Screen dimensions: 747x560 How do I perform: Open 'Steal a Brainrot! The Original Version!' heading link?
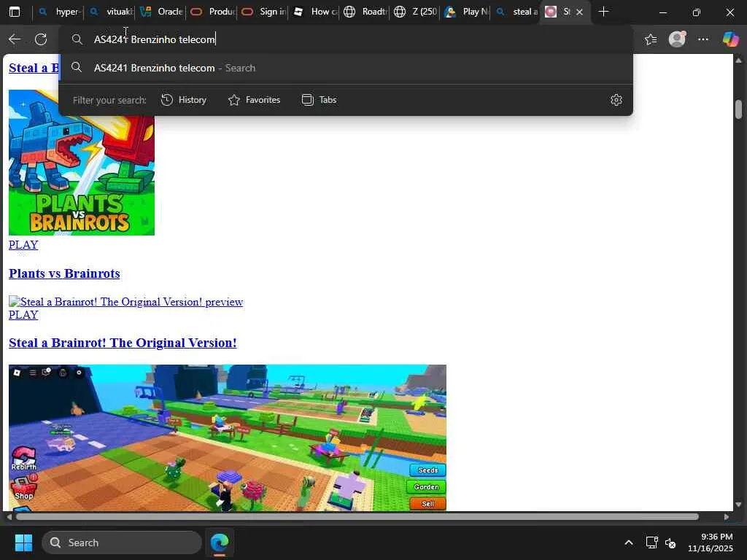123,343
